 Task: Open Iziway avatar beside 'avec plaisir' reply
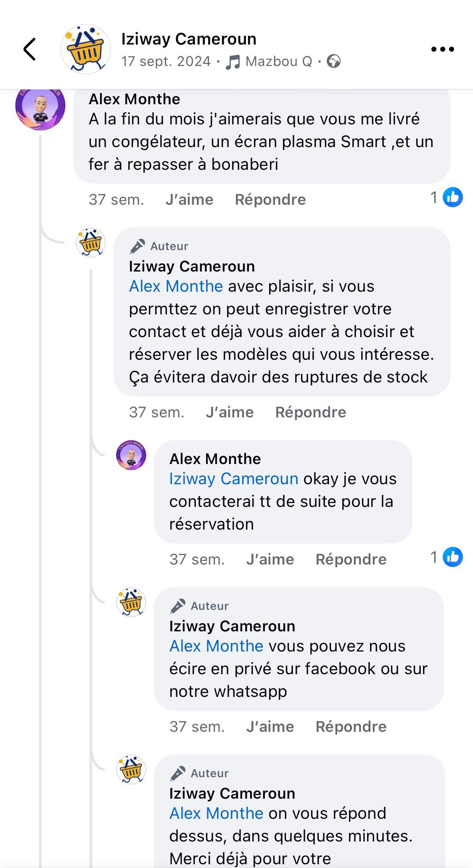point(91,243)
